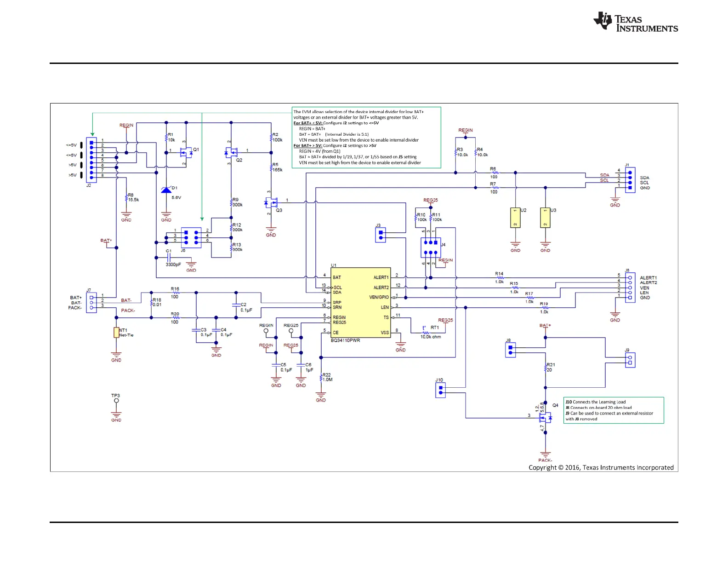Select the R4 10.0k pull-up resistor

475,152
